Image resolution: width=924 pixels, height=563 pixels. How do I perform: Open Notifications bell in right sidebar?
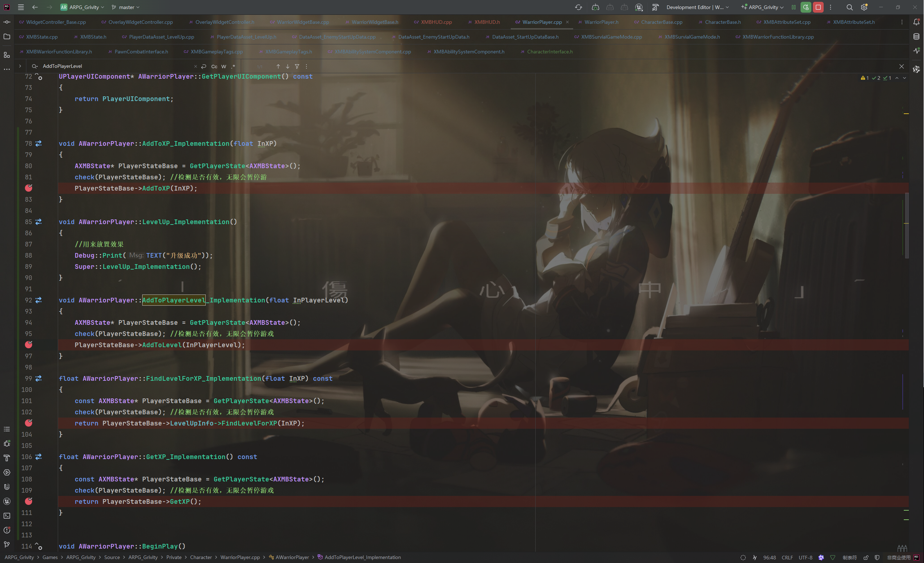[x=916, y=22]
